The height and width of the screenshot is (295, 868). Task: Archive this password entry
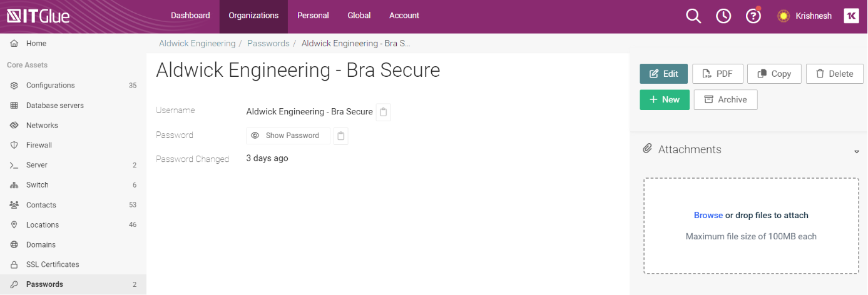pyautogui.click(x=725, y=99)
